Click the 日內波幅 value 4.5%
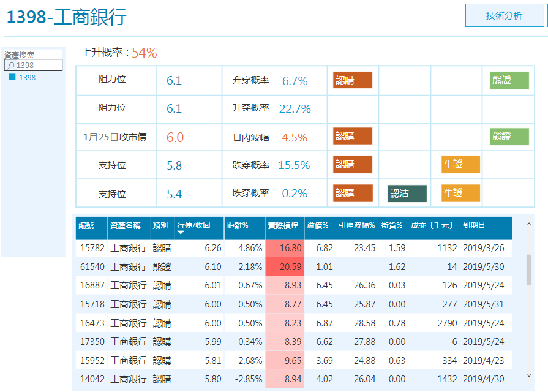The image size is (548, 392). (x=295, y=137)
